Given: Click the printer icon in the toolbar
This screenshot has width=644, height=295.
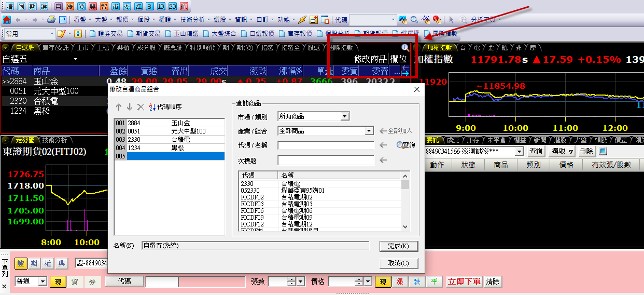Looking at the screenshot, I should (x=51, y=20).
